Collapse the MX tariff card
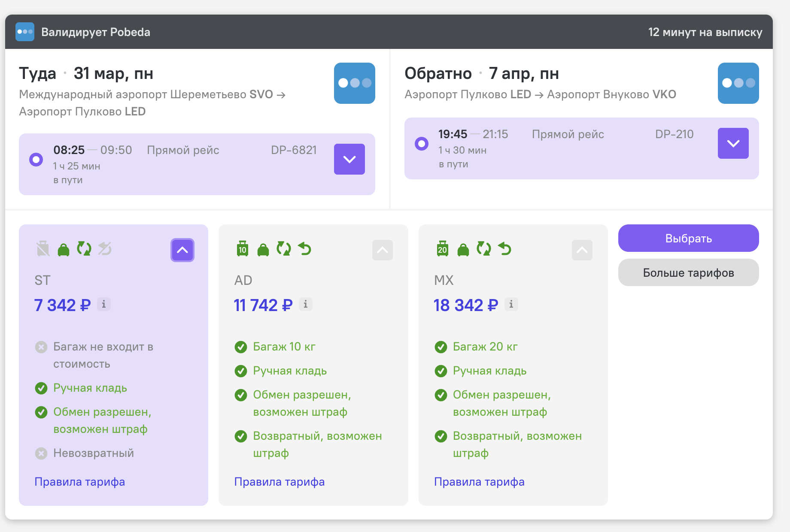 [x=582, y=250]
